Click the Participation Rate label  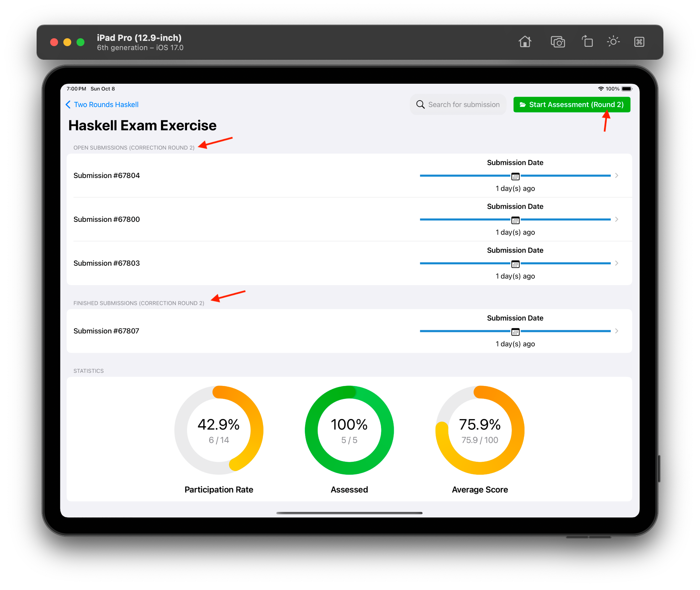(219, 489)
